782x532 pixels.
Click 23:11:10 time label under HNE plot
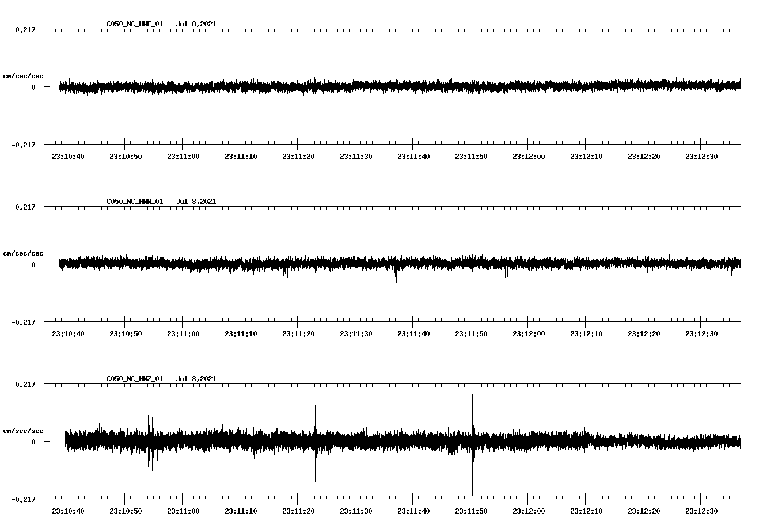click(x=241, y=156)
